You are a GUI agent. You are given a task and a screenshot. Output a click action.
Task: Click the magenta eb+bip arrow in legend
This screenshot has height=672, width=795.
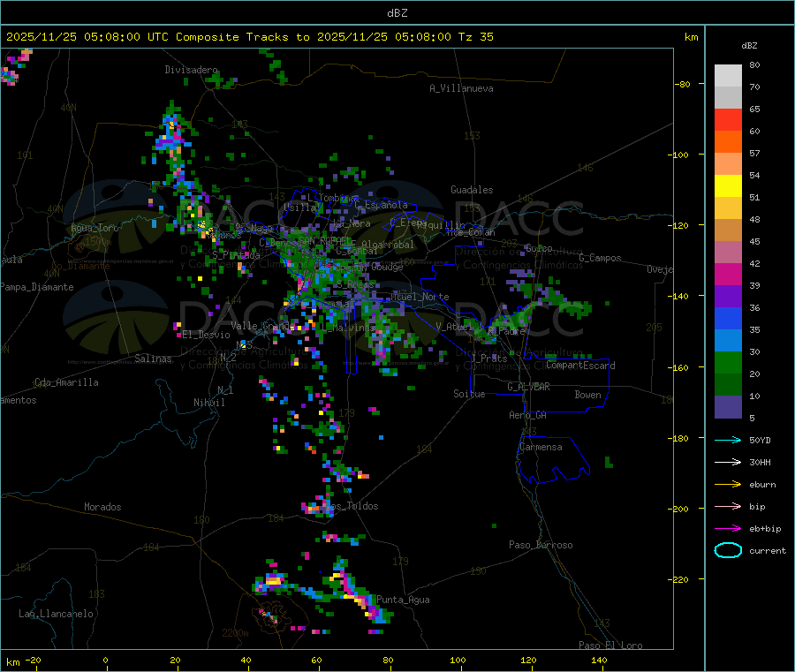point(728,529)
